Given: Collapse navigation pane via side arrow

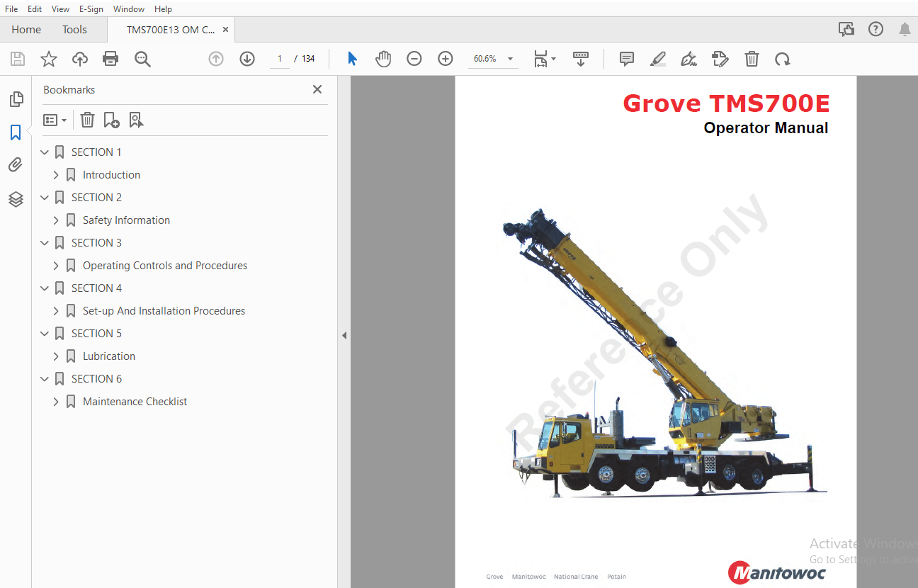Looking at the screenshot, I should point(344,335).
